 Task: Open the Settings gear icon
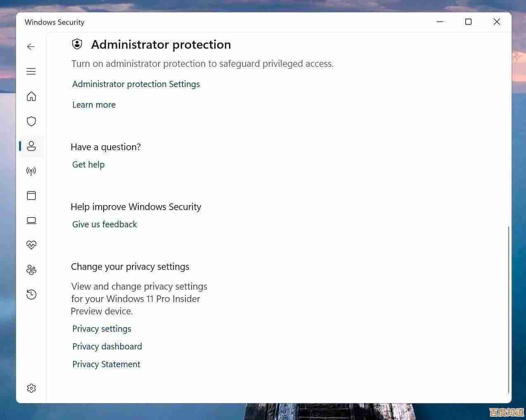31,388
